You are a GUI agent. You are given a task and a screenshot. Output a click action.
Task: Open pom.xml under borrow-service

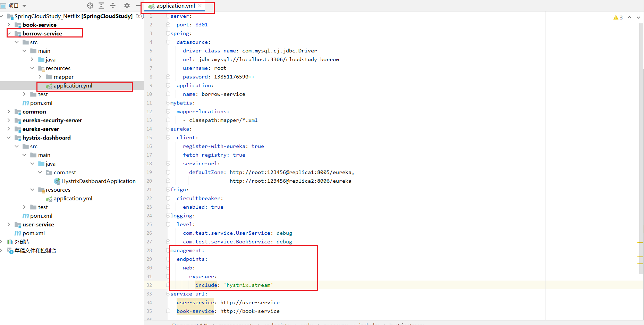41,103
